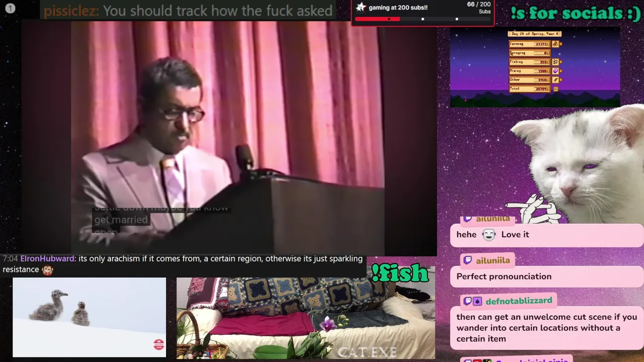Click the CAT.EXE caption on cat cam
This screenshot has height=362, width=644.
click(x=367, y=352)
